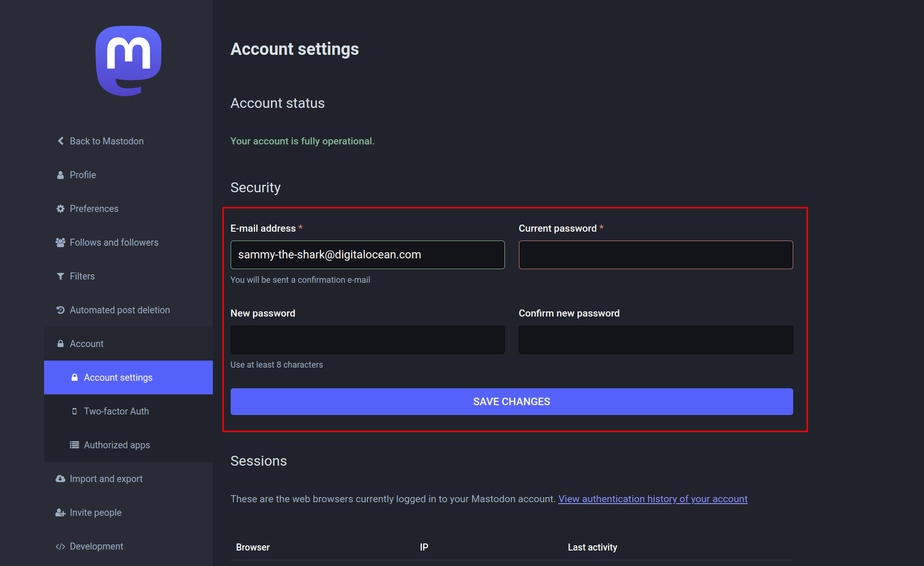Open Automated post deletion settings
Image resolution: width=924 pixels, height=566 pixels.
[x=128, y=310]
